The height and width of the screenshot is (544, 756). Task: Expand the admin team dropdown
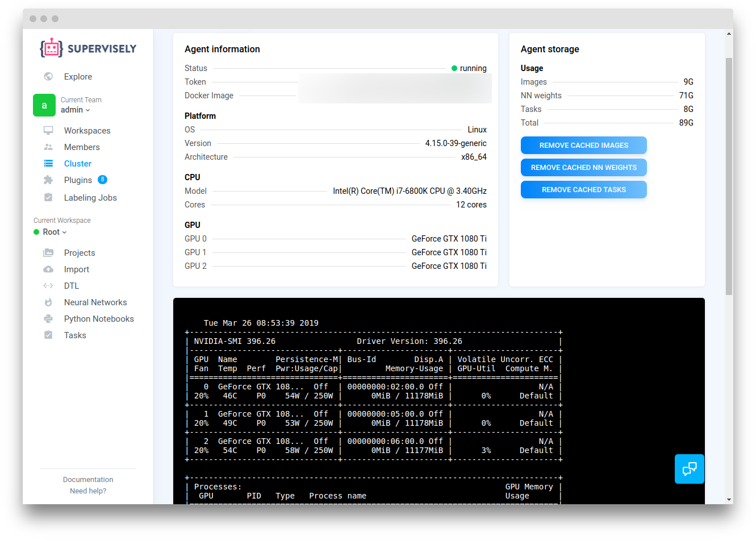76,110
